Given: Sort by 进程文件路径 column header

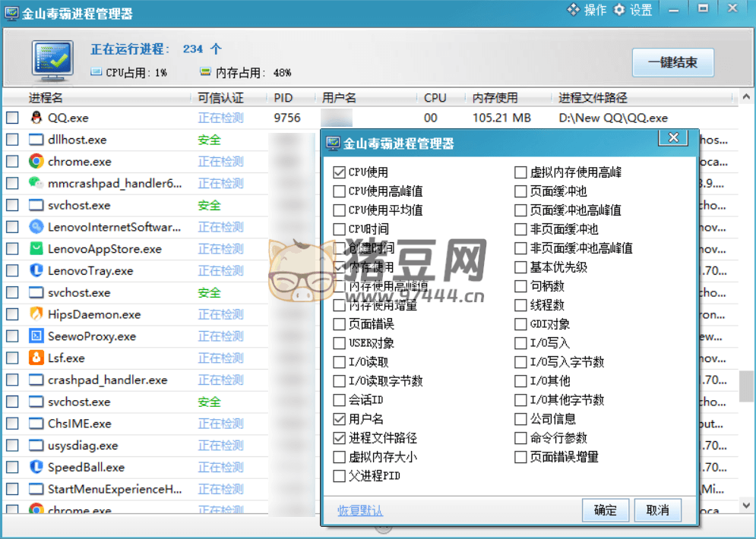Looking at the screenshot, I should click(593, 98).
